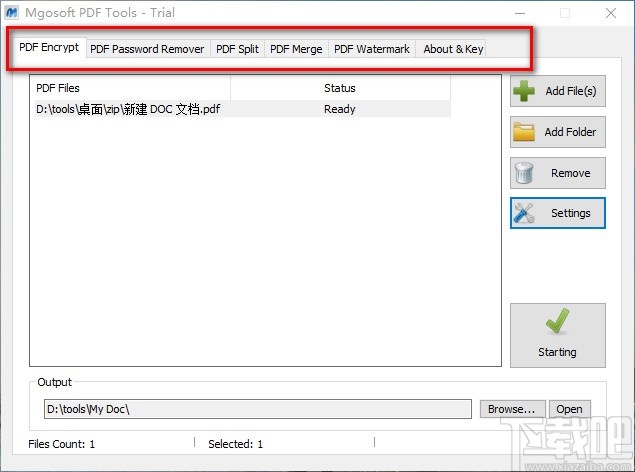Click the Status column header

click(x=340, y=88)
